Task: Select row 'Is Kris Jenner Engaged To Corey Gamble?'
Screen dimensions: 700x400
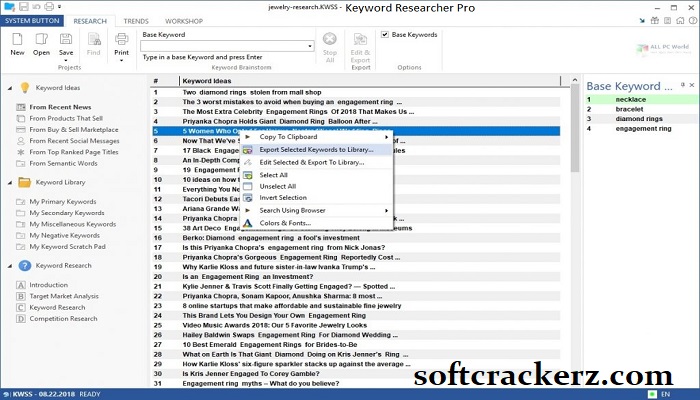Action: (x=356, y=374)
